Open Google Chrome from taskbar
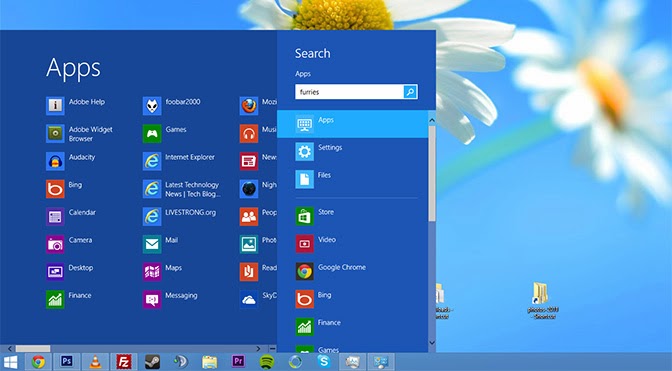 [x=38, y=362]
